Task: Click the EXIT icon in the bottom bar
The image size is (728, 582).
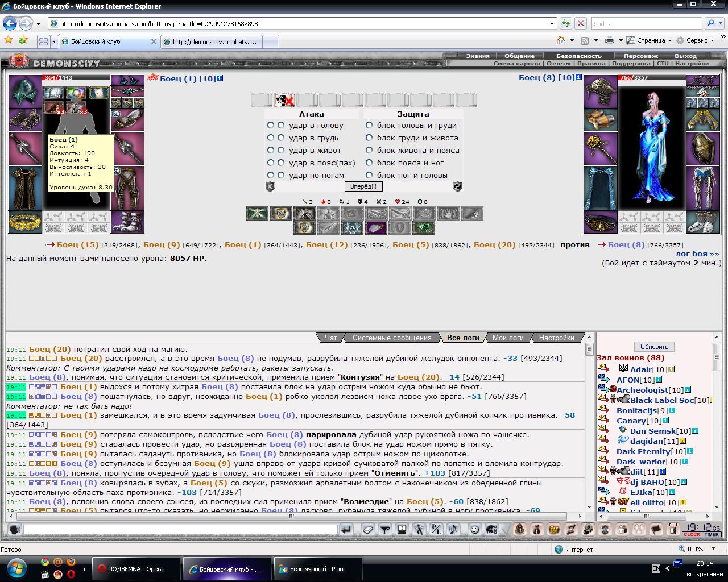Action: [x=673, y=530]
